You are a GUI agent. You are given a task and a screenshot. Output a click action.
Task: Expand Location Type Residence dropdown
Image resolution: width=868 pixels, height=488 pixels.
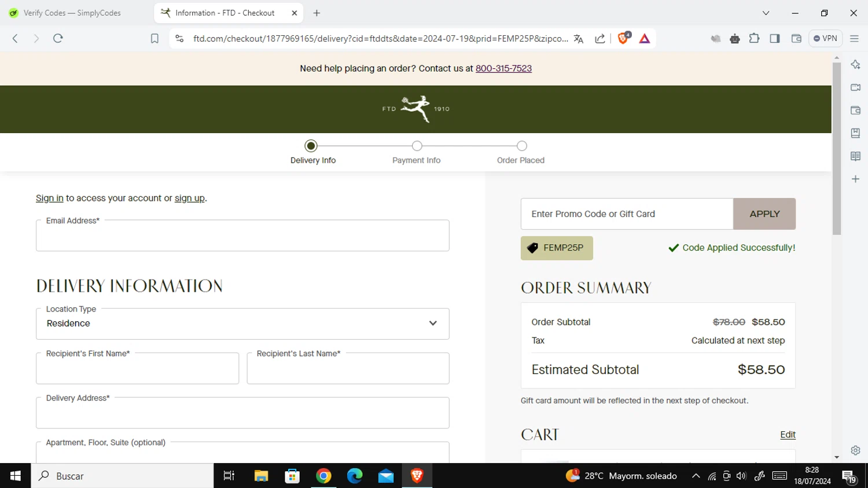click(242, 324)
